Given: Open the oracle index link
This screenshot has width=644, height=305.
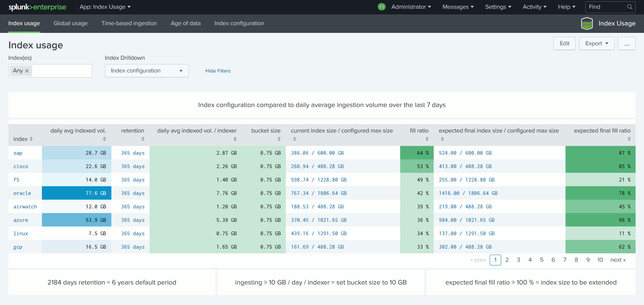Looking at the screenshot, I should point(22,193).
